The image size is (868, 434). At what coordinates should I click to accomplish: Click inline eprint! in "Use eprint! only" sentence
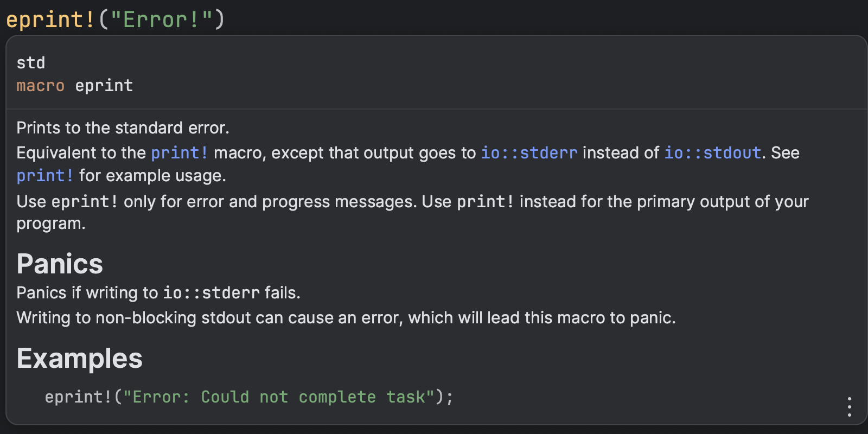(x=85, y=202)
